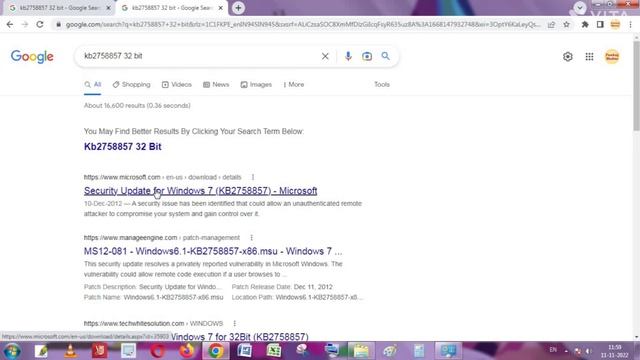This screenshot has width=640, height=360.
Task: Open the volume speaker tray icon
Action: point(589,351)
